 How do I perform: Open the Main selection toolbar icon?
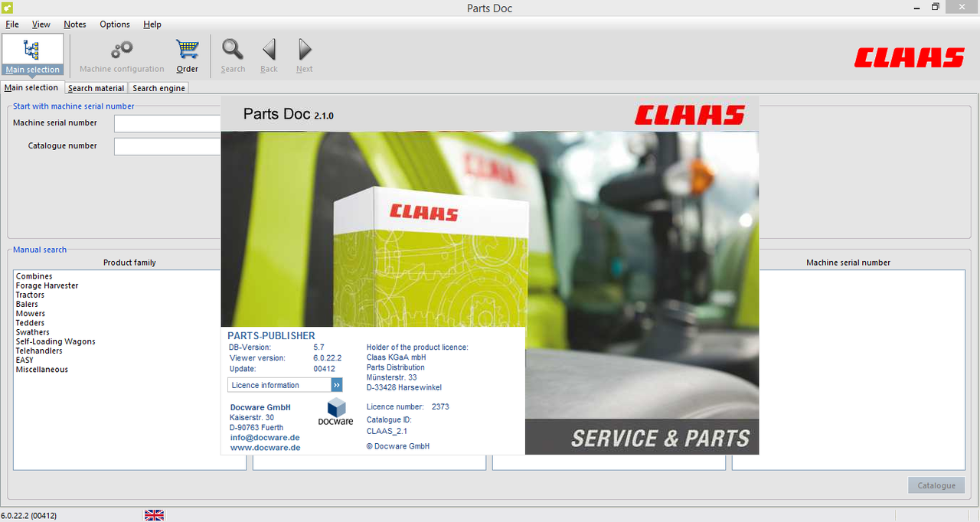(33, 55)
